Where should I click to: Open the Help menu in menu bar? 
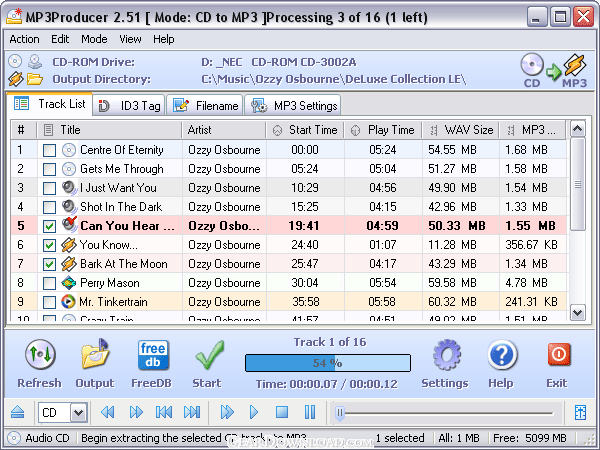pyautogui.click(x=163, y=39)
